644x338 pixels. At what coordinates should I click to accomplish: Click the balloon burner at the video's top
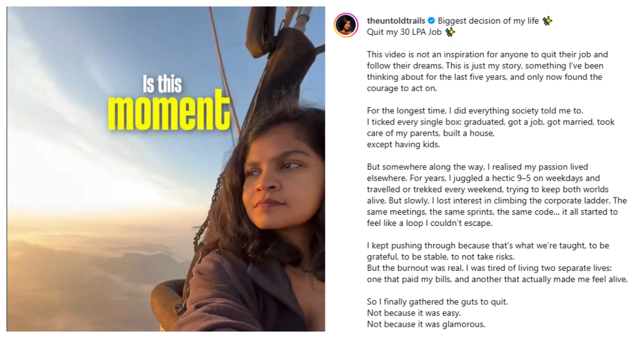pos(302,16)
